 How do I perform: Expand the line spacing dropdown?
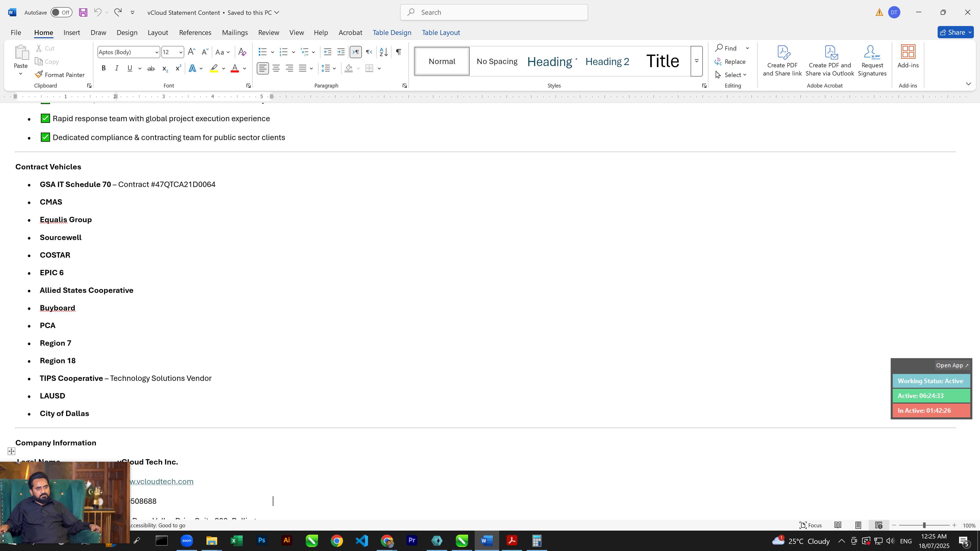pos(334,68)
